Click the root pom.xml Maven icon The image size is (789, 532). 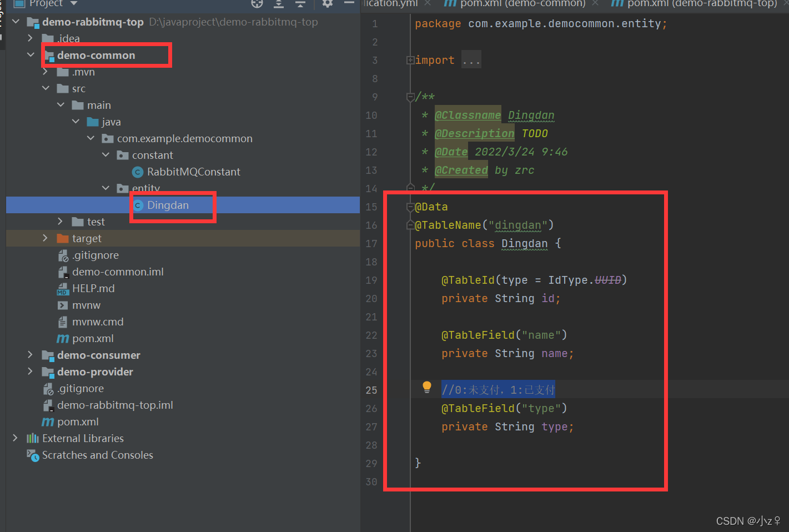(48, 422)
